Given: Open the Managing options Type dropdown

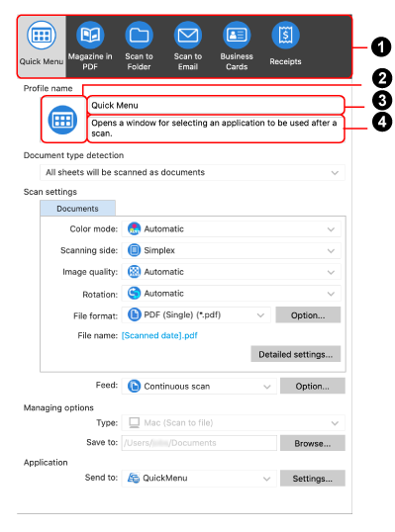Looking at the screenshot, I should click(234, 423).
